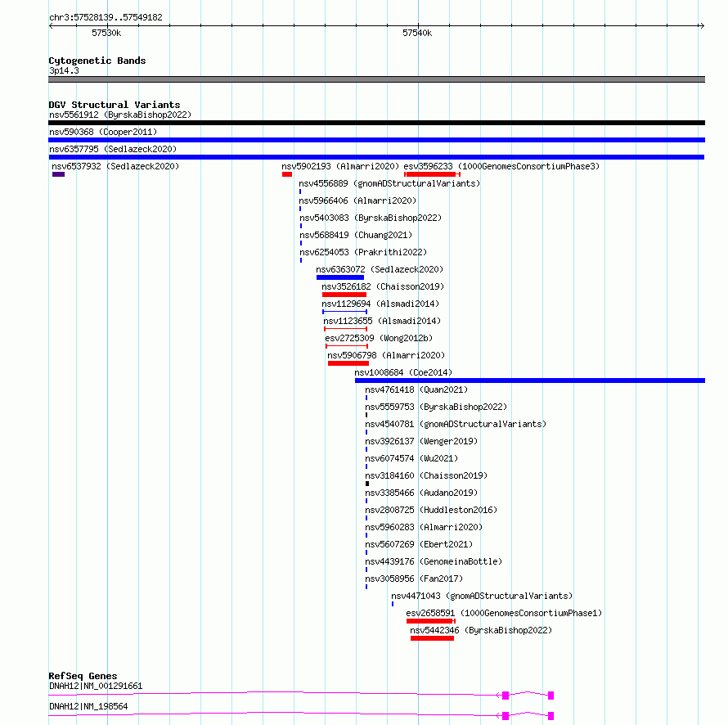
Task: Click the nsv6537932 (Sedlazeck2020) label
Action: 115,166
